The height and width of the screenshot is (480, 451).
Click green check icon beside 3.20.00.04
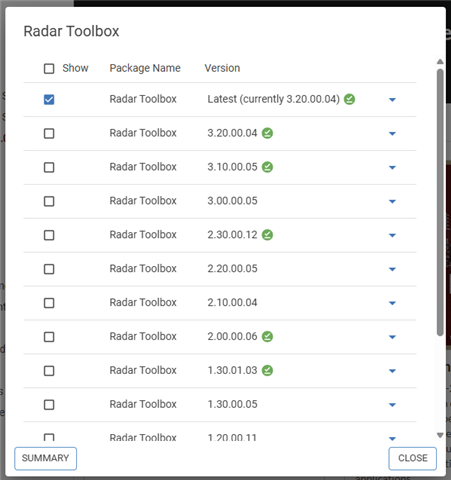[267, 133]
